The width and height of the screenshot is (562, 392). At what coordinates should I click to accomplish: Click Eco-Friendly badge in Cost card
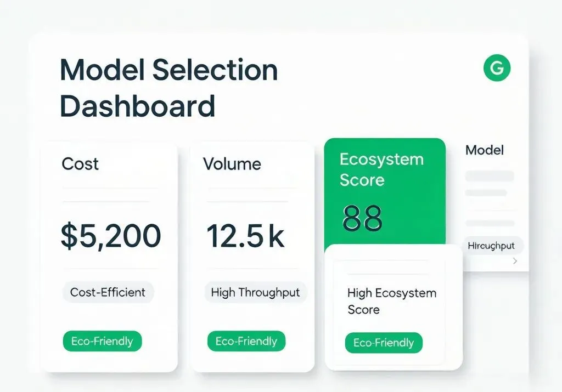pos(102,341)
